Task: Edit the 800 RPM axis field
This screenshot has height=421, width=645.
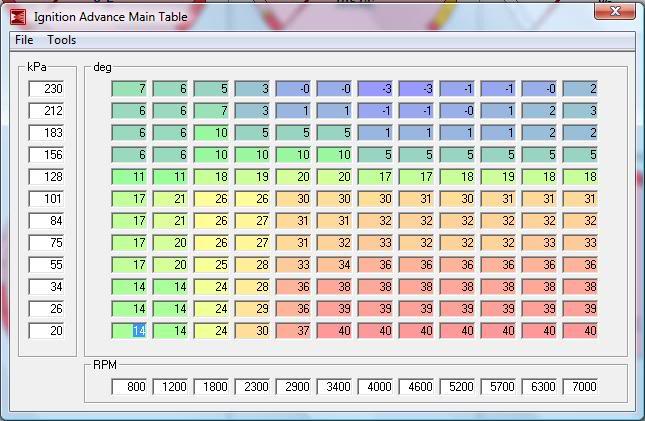Action: click(129, 386)
